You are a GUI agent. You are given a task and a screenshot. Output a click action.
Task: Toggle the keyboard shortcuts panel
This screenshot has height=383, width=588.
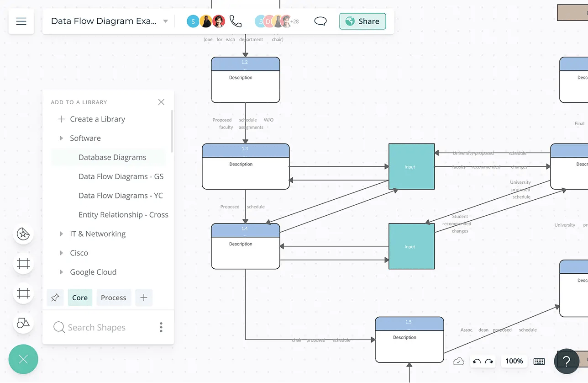point(540,361)
